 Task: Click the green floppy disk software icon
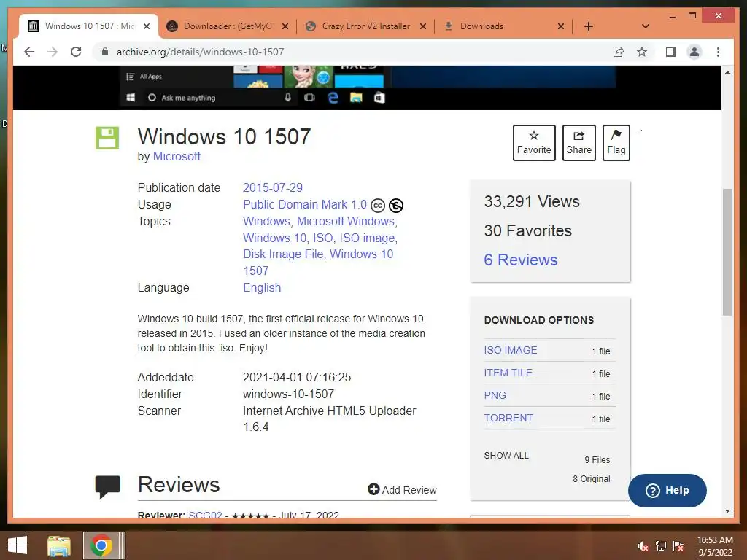click(107, 138)
